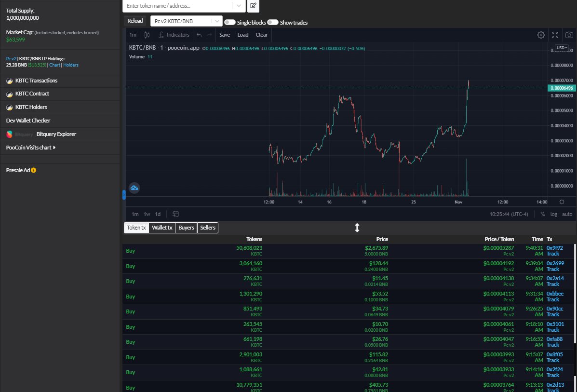Click Track for transaction 0x9f92
Image resolution: width=577 pixels, height=392 pixels.
553,254
